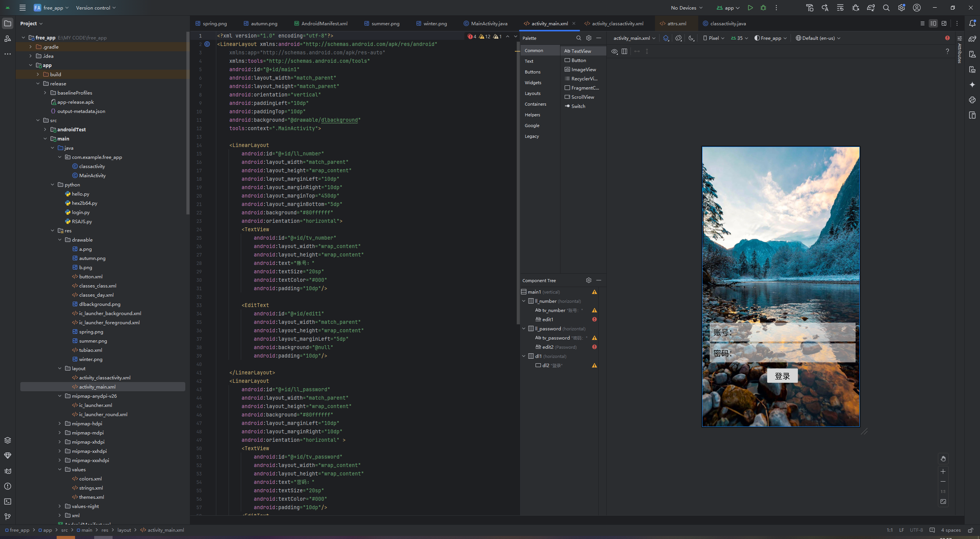Screen dimensions: 980x539
Task: Open the No Devices device dropdown
Action: point(687,8)
